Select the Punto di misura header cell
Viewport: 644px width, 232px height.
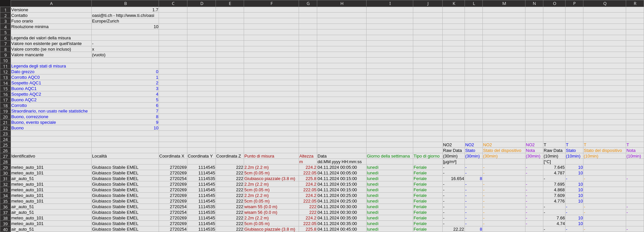tap(271, 156)
